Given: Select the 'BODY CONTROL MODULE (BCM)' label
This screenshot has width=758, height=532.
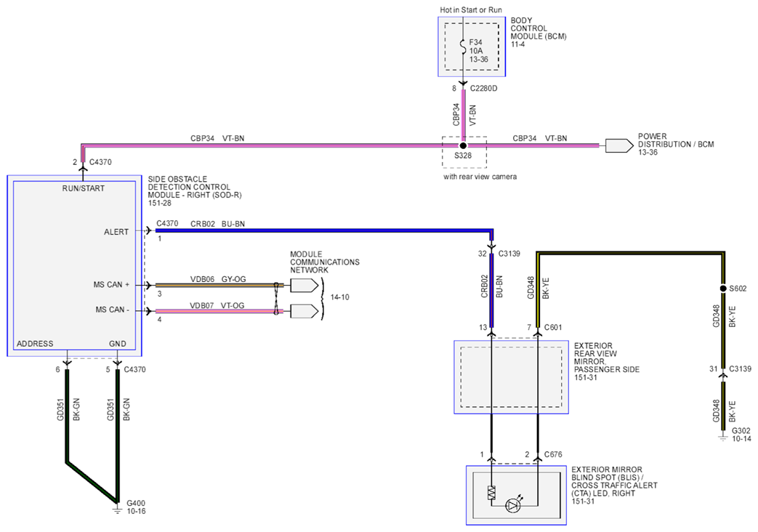Looking at the screenshot, I should [x=539, y=28].
